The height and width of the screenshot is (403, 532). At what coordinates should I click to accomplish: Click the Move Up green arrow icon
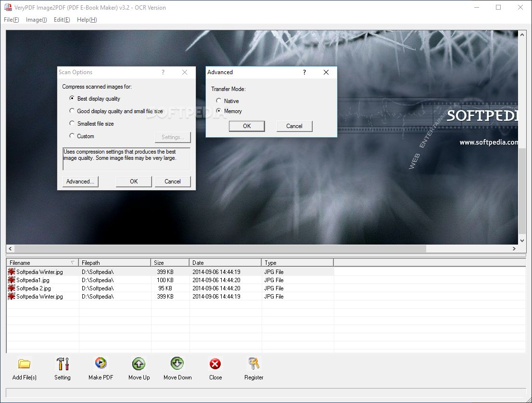(139, 364)
